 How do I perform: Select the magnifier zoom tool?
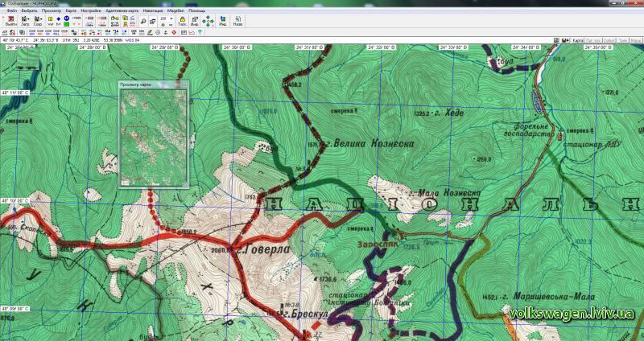coord(143,22)
